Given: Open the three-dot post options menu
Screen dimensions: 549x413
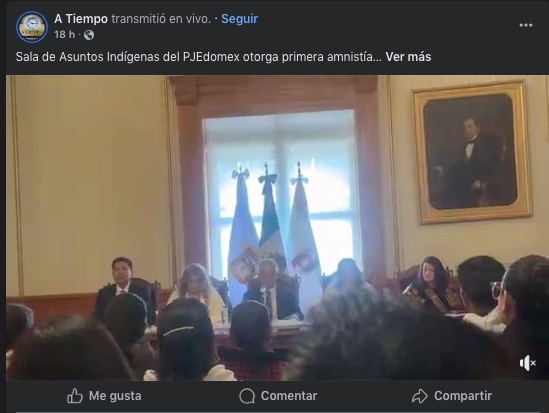Looking at the screenshot, I should click(526, 25).
